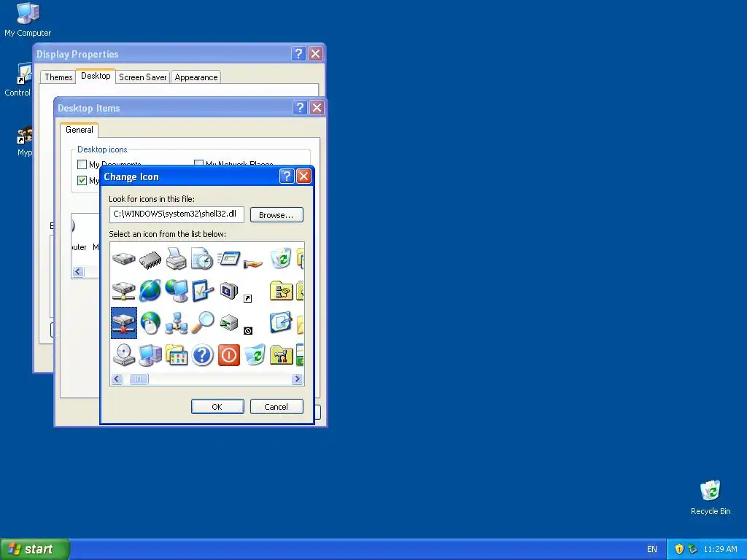
Task: Click Desktop Items help question button
Action: (x=300, y=108)
